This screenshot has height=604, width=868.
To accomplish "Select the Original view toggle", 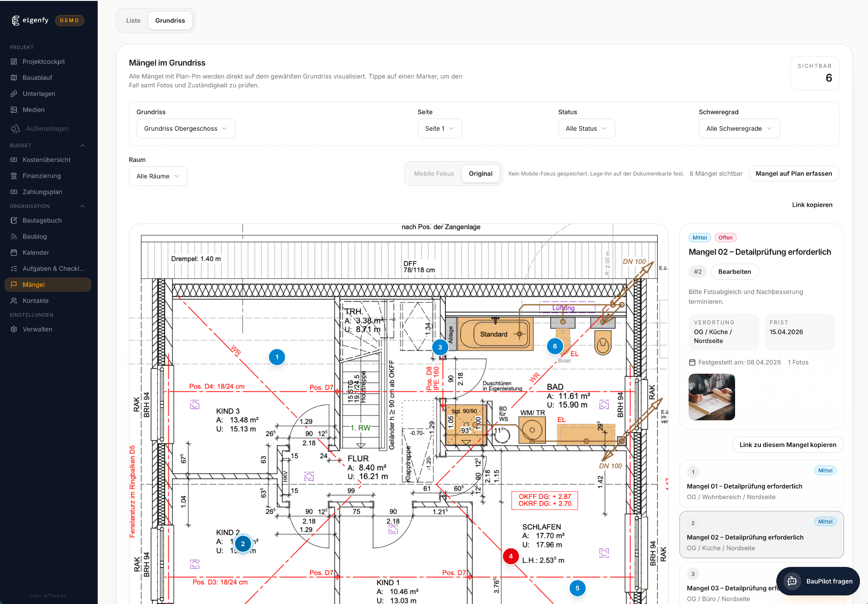I will (x=480, y=174).
